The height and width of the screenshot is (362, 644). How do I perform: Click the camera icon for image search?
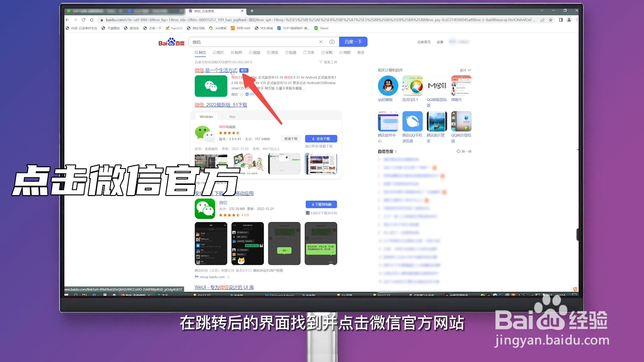coord(332,42)
